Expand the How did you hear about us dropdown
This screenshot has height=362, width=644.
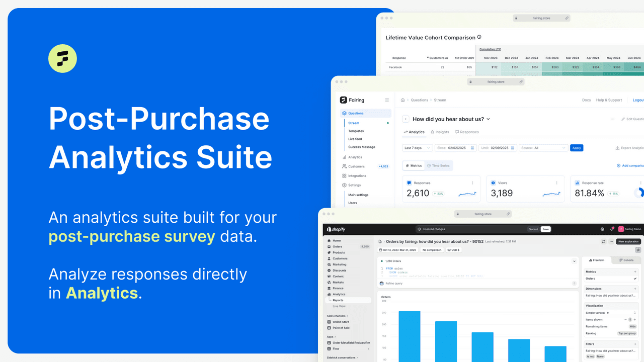(x=488, y=119)
